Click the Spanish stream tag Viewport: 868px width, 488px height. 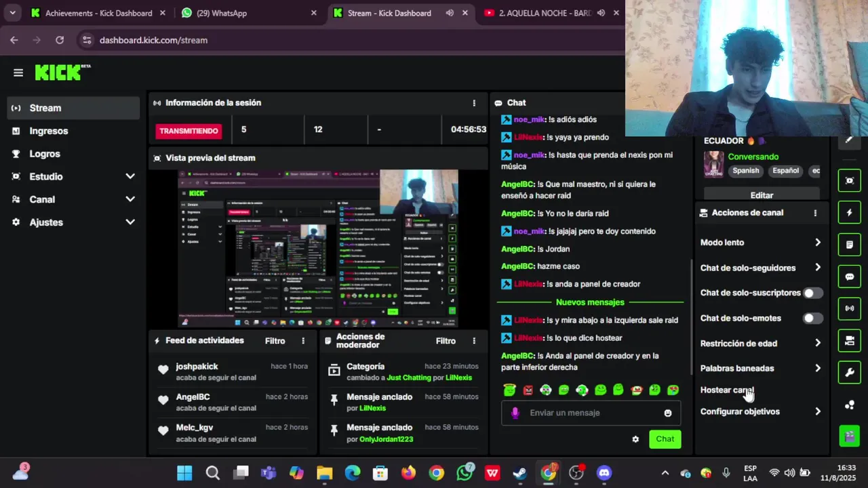point(745,171)
